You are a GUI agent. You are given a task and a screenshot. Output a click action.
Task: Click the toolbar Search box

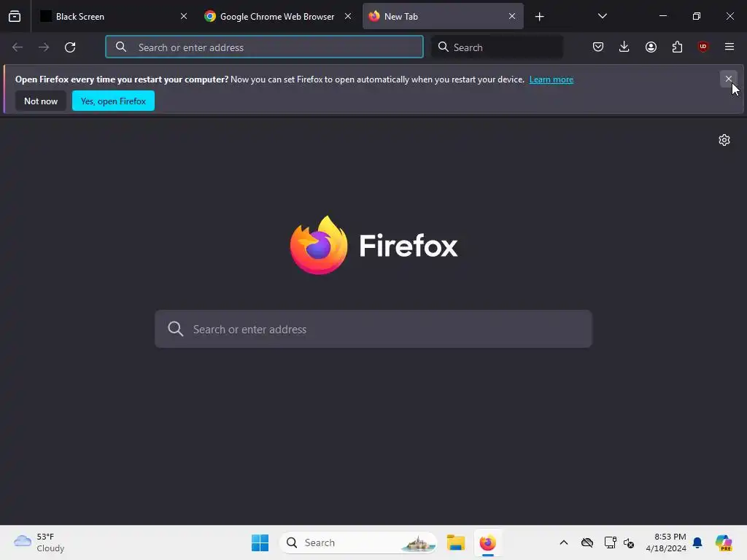[x=497, y=47]
